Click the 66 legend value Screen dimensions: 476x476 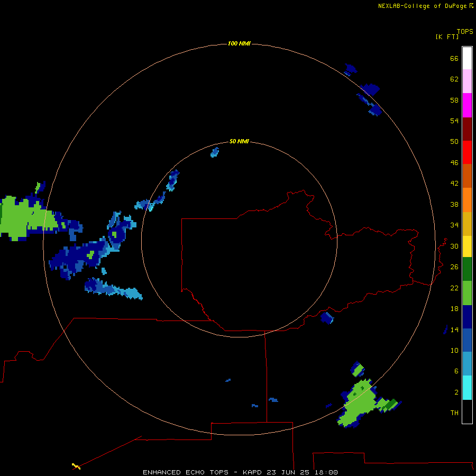[454, 58]
